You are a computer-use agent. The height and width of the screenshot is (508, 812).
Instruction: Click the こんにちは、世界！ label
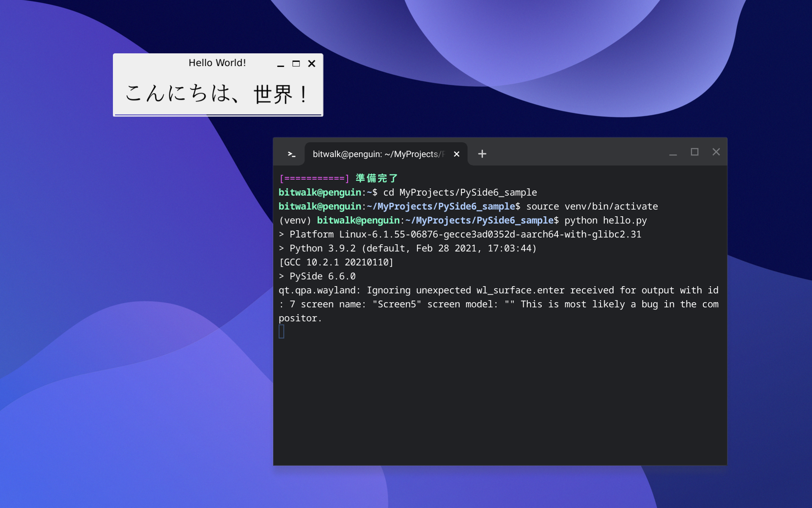point(217,94)
